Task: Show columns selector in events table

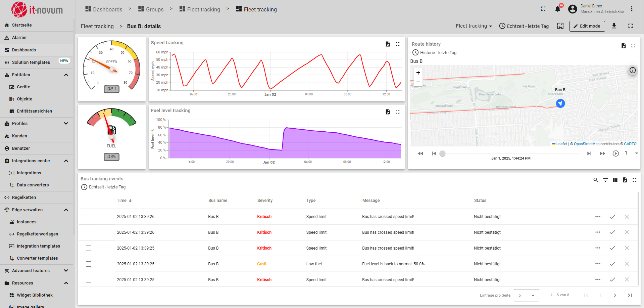Action: pos(615,180)
